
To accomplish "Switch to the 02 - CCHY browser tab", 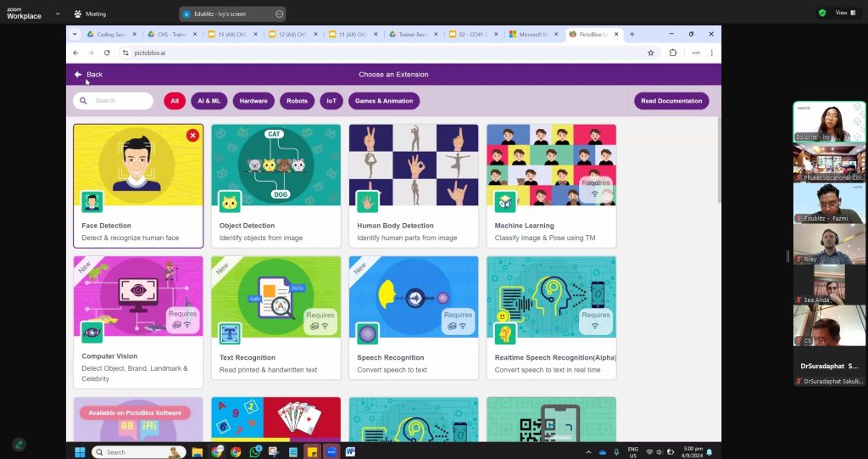I will [x=473, y=35].
